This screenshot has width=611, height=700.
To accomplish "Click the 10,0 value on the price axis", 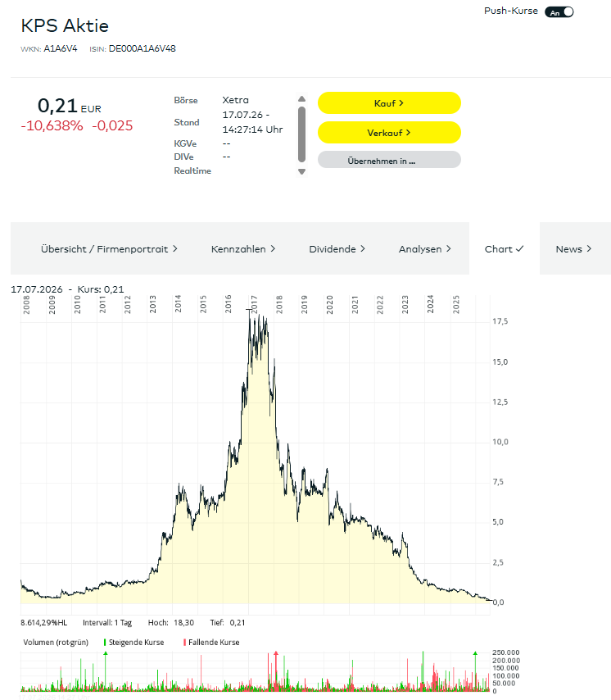I will [500, 442].
